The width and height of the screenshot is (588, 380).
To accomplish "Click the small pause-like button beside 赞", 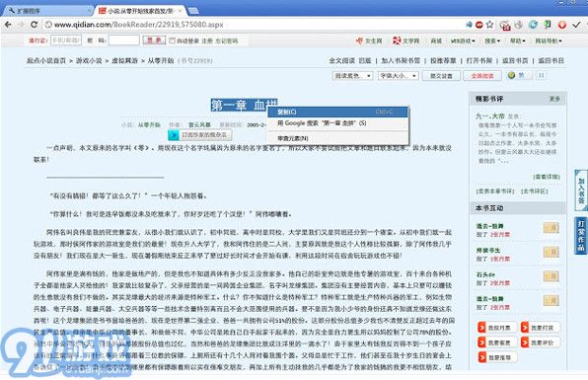I will point(541,75).
